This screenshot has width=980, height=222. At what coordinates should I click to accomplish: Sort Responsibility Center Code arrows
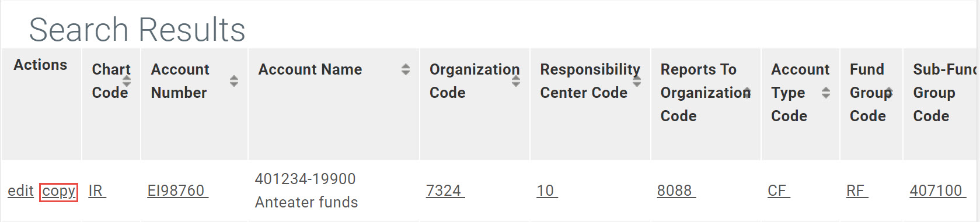(x=637, y=81)
